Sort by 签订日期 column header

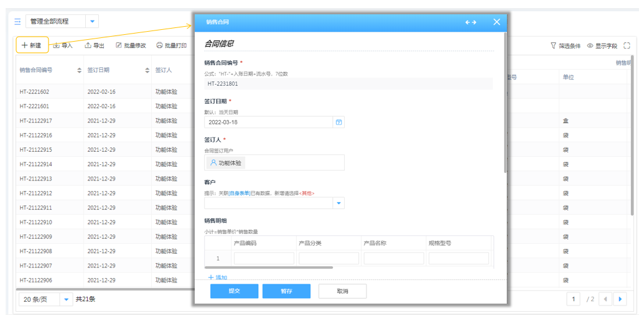pos(147,70)
